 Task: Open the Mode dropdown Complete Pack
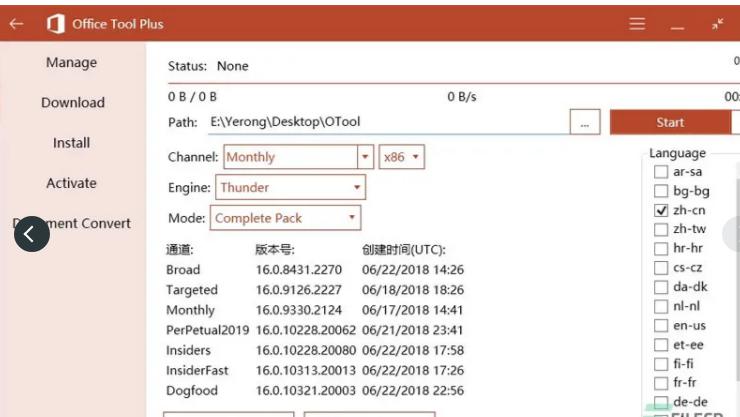pos(286,218)
